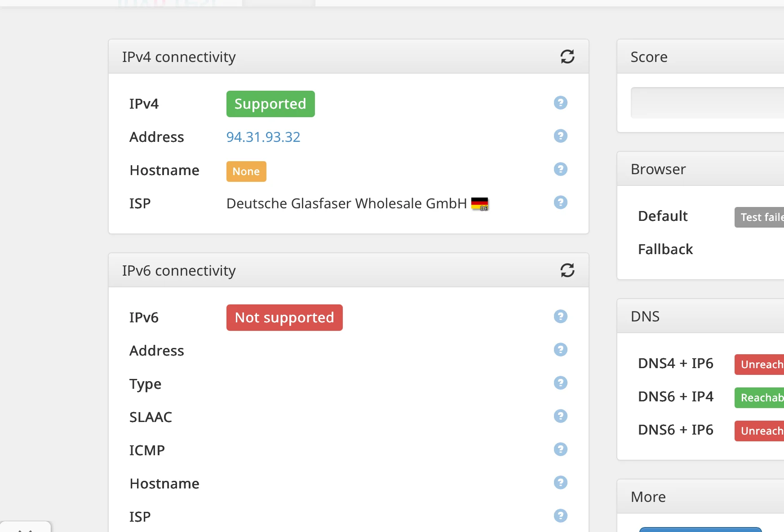Image resolution: width=784 pixels, height=532 pixels.
Task: Click the IPv4 connectivity panel header
Action: [349, 57]
